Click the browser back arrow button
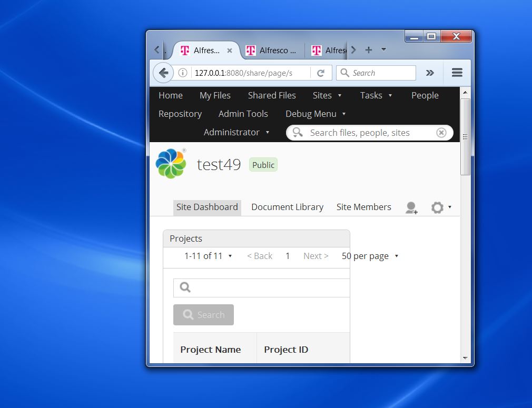532x408 pixels. pos(163,73)
